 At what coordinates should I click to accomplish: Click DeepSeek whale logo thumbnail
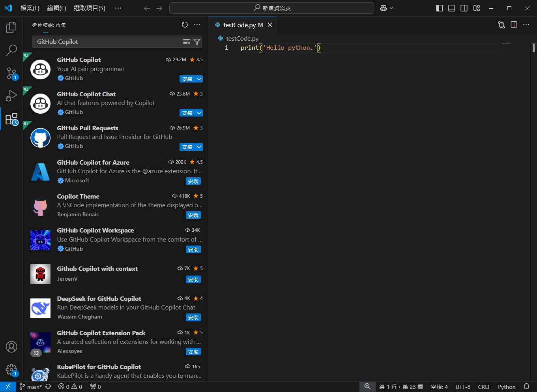(x=40, y=308)
